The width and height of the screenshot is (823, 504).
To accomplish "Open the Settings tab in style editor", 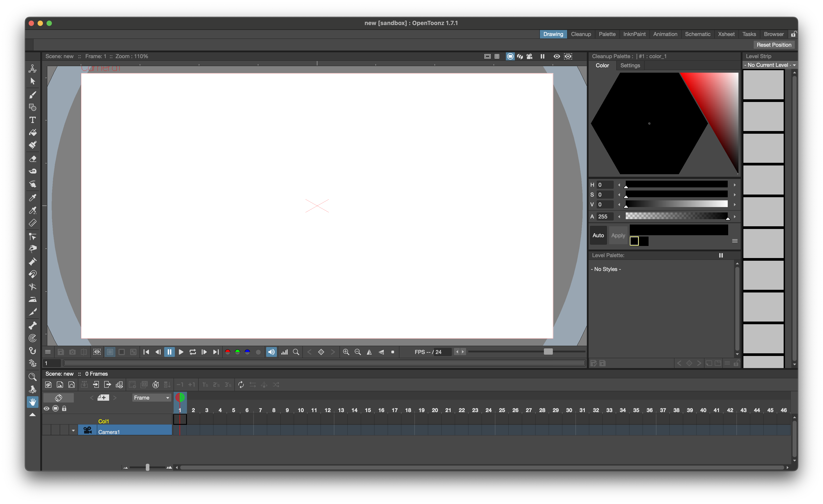I will coord(630,66).
